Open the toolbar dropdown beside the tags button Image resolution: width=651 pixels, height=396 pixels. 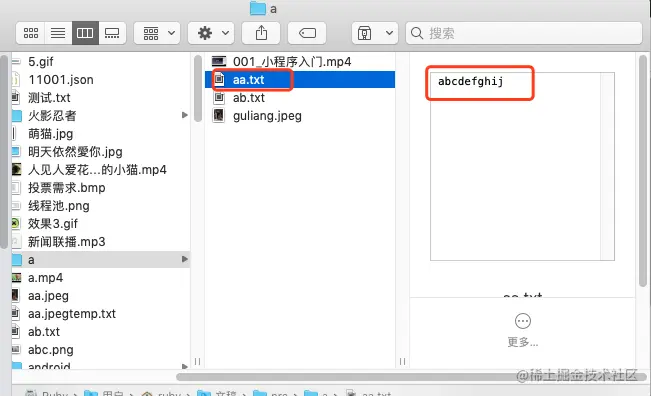coord(375,33)
